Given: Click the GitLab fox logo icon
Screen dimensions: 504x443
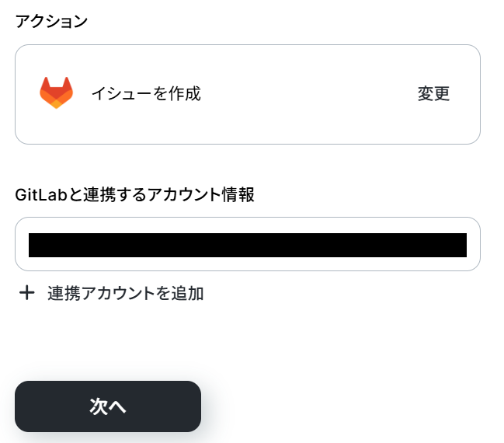Looking at the screenshot, I should (x=56, y=93).
